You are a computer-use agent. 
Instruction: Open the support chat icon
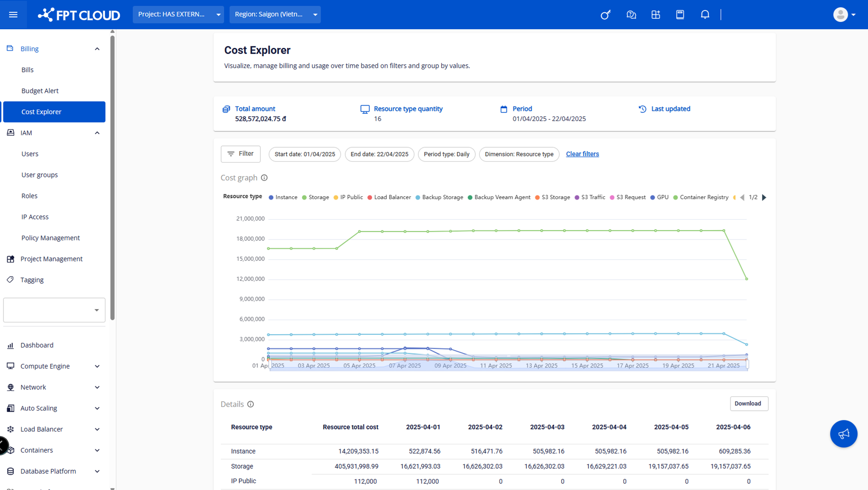click(x=631, y=15)
